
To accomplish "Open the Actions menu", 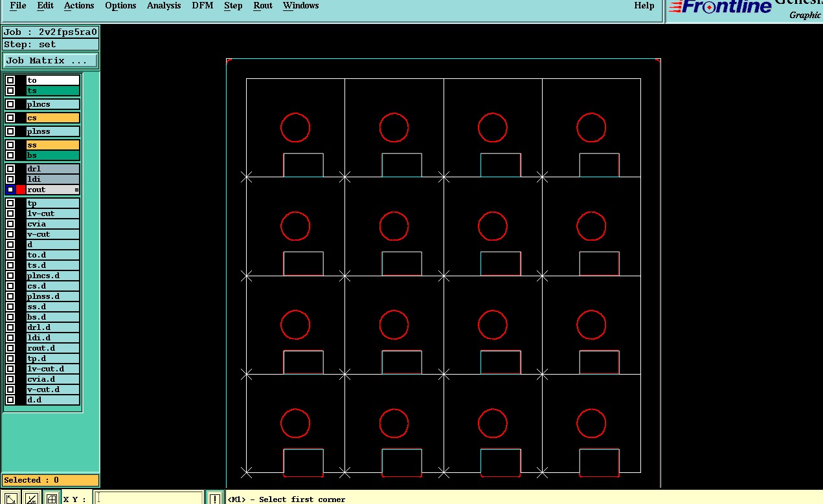I will (x=79, y=6).
